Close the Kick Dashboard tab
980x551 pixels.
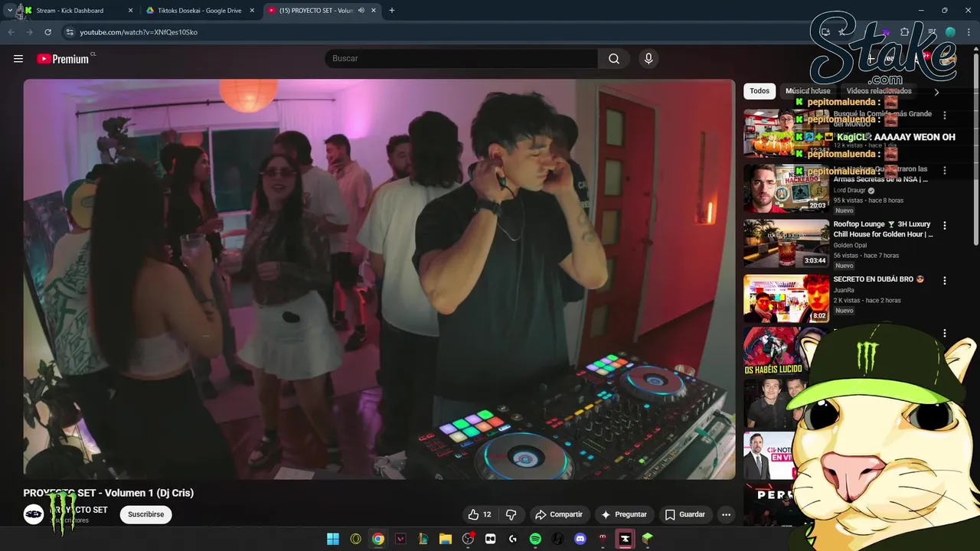point(130,11)
